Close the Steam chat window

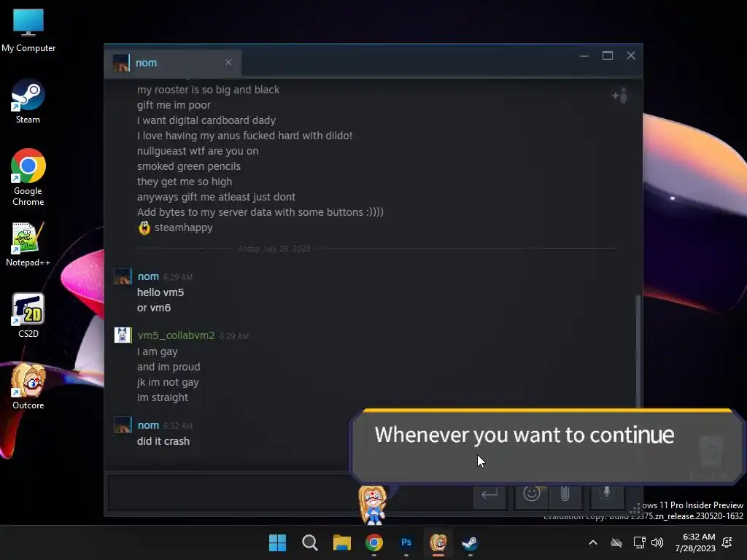(631, 55)
